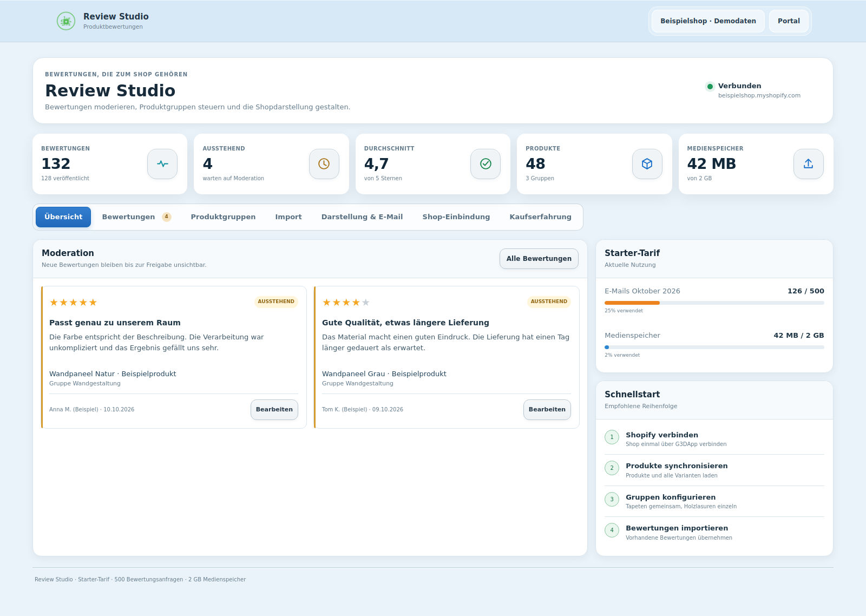This screenshot has height=616, width=866.
Task: Click the Alle Bewertungen button
Action: pyautogui.click(x=539, y=259)
